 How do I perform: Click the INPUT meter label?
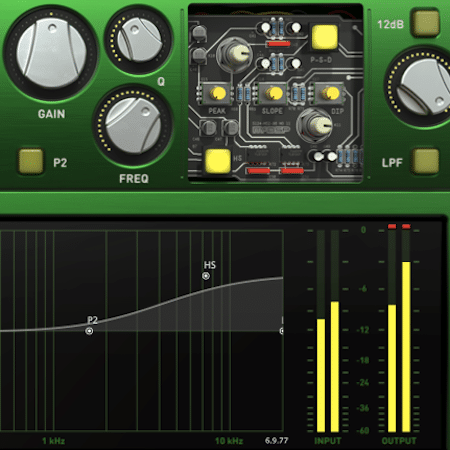coord(328,441)
